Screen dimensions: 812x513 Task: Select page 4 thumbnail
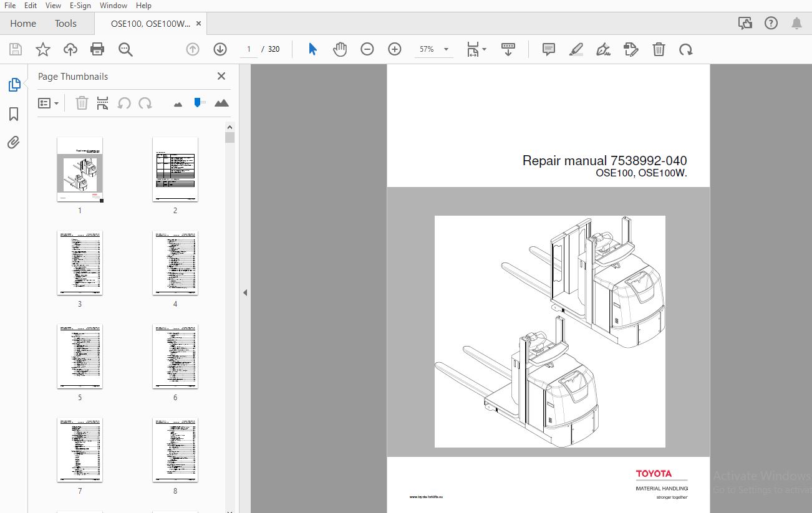pos(175,262)
